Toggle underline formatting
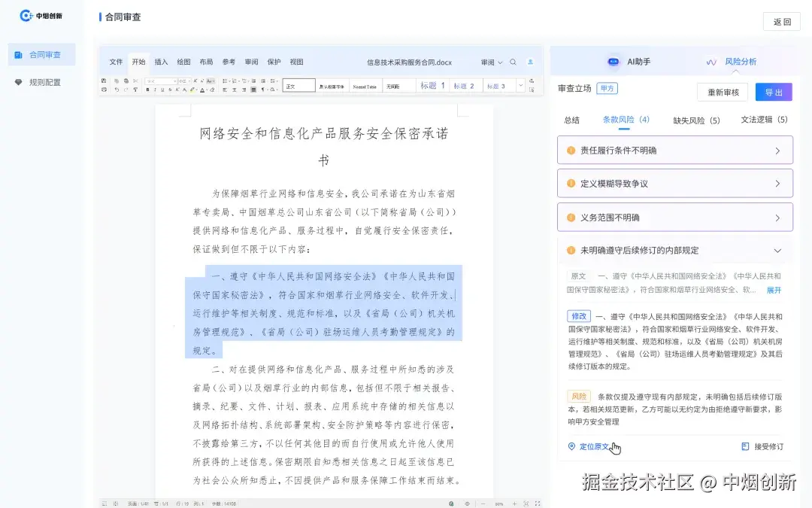Screen dimensions: 812x508 click(x=162, y=89)
